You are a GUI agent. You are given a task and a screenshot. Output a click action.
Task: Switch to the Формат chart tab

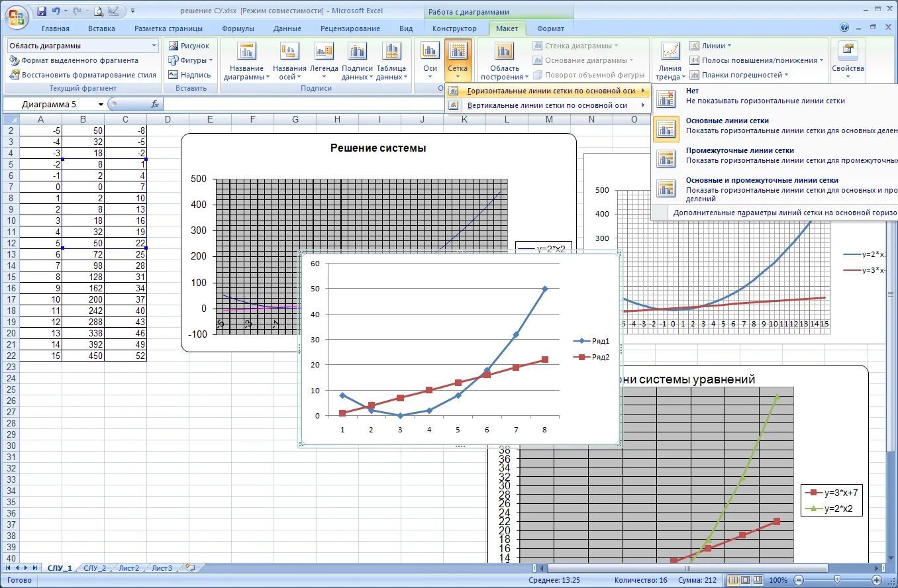click(550, 28)
